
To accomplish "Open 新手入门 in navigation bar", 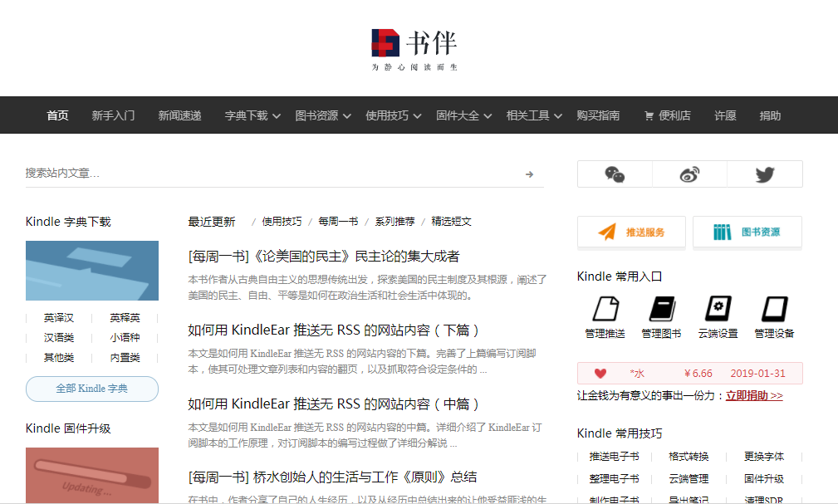I will pos(113,115).
